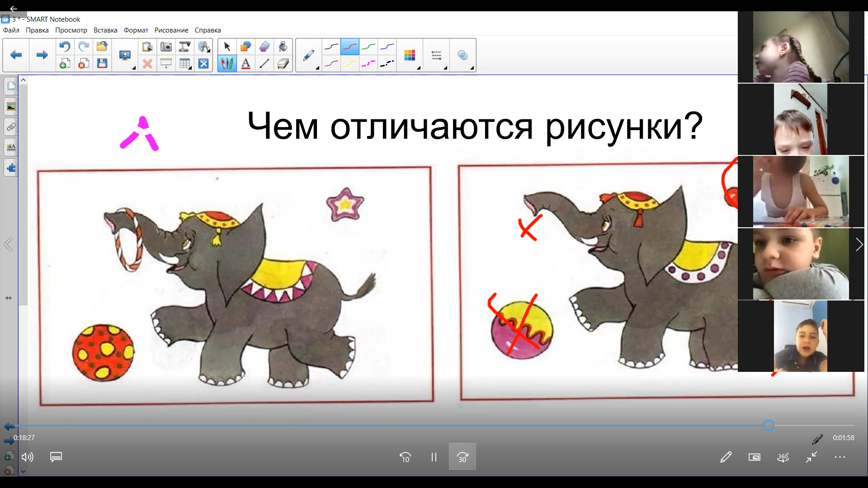Go to the next page with the blue right arrow
868x488 pixels.
(x=42, y=55)
